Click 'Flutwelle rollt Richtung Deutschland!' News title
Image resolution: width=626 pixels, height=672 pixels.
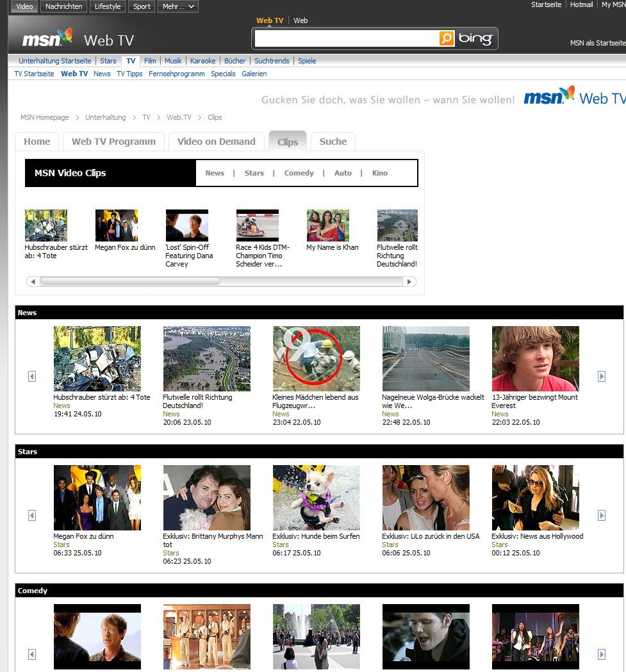pos(197,401)
